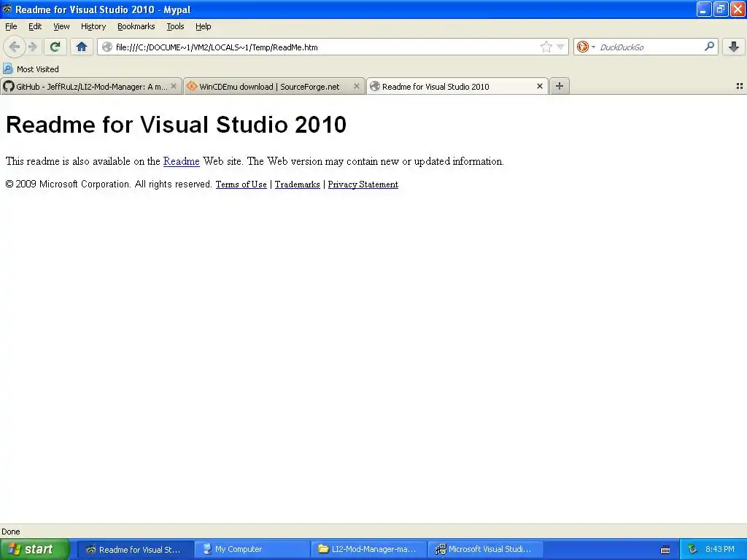The height and width of the screenshot is (560, 747).
Task: Click the Readme for Visual Studio 2010 heading
Action: 176,125
